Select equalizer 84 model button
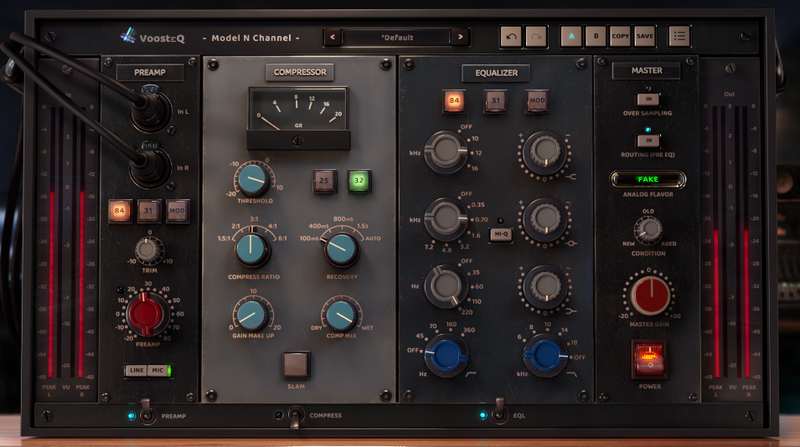The height and width of the screenshot is (447, 800). click(454, 101)
